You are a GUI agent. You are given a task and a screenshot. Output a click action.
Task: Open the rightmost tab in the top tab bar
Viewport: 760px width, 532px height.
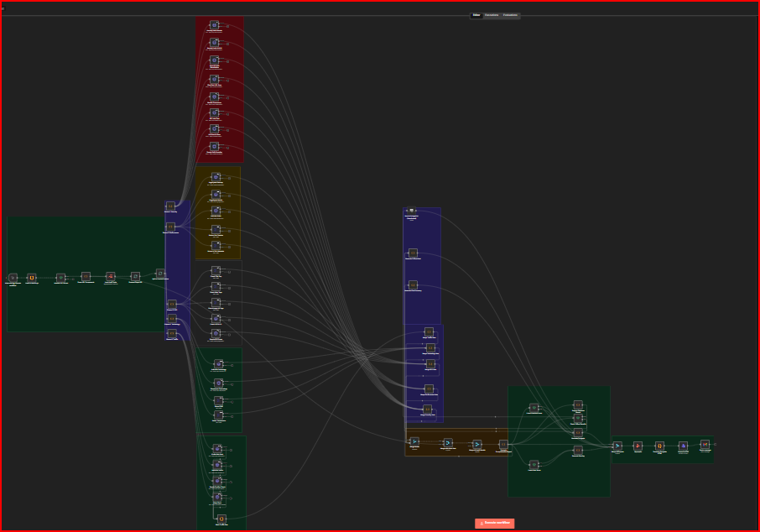tap(508, 14)
